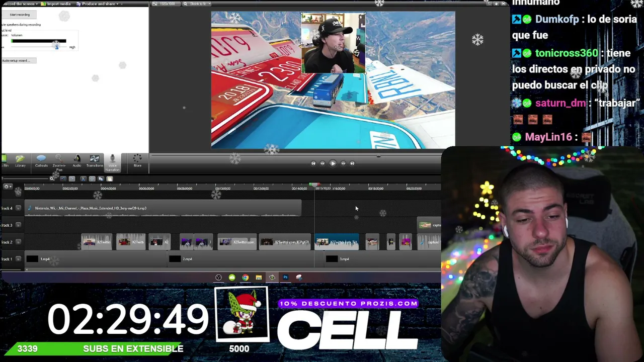644x362 pixels.
Task: Open the Record the screen dropdown
Action: pos(20,4)
